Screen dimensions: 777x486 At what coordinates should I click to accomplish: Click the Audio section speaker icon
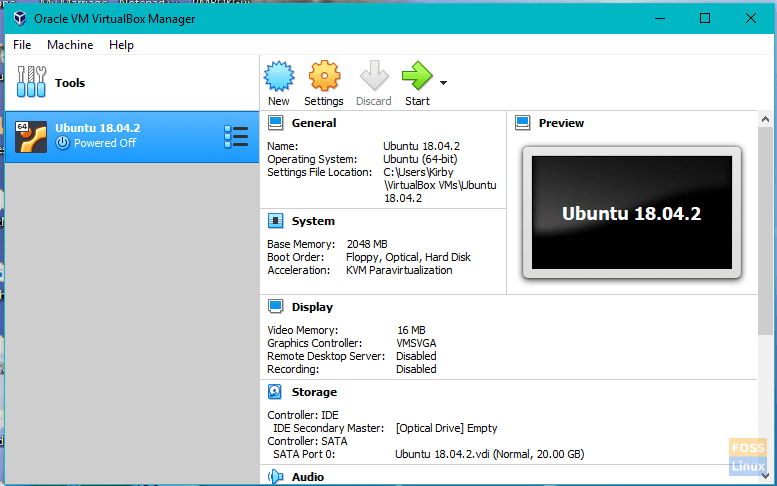(x=276, y=477)
